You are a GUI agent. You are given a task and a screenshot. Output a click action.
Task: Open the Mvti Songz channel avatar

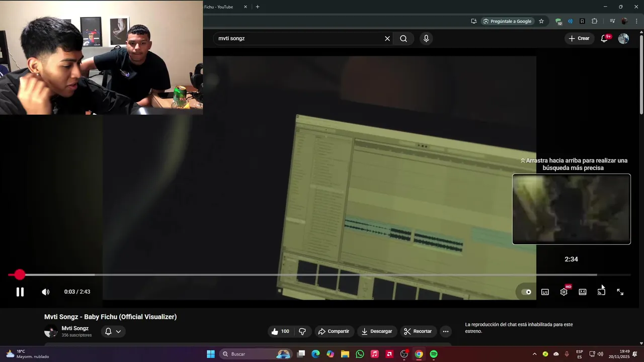pos(51,331)
